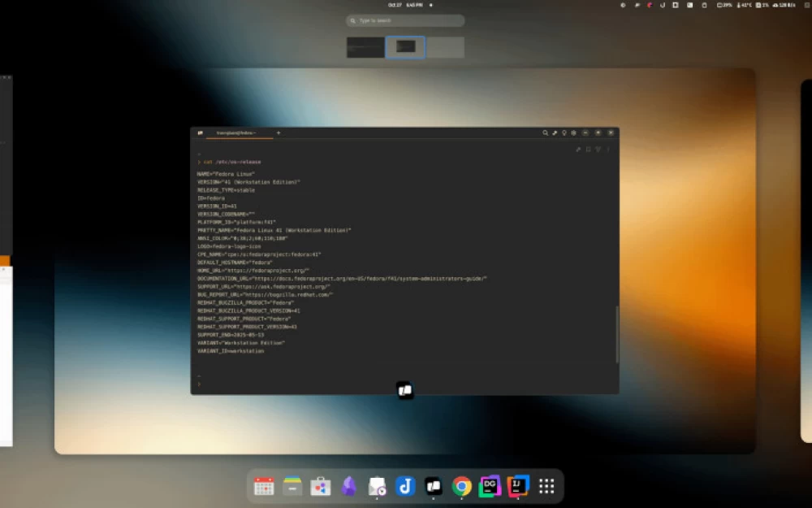
Task: Open the terminal preferences gear menu
Action: coord(573,132)
